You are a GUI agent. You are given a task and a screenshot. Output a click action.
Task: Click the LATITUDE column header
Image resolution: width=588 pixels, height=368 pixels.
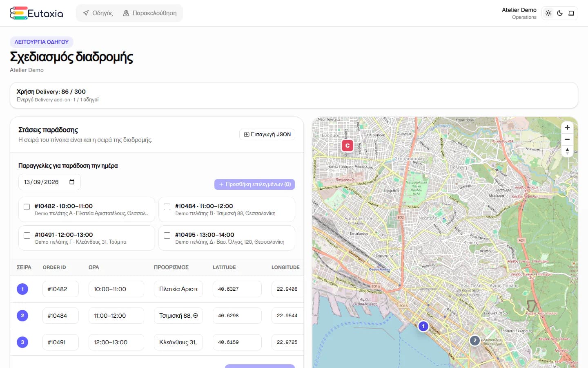coord(224,267)
